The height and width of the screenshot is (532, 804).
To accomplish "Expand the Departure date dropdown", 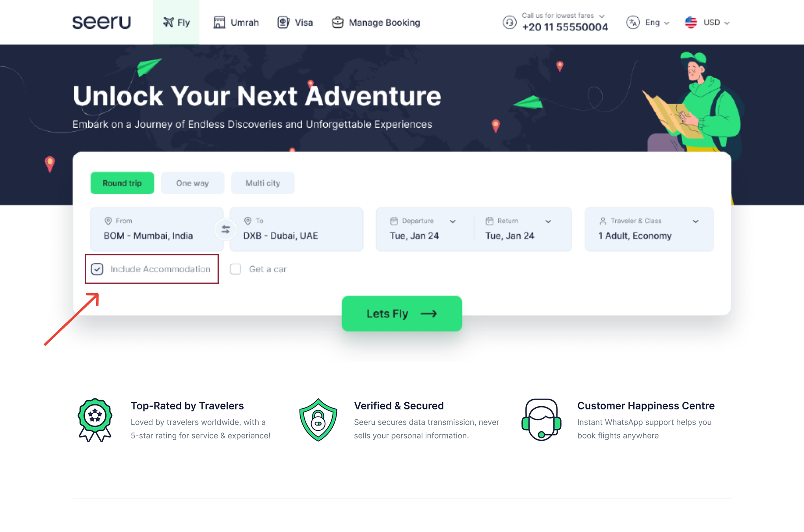I will coord(452,221).
